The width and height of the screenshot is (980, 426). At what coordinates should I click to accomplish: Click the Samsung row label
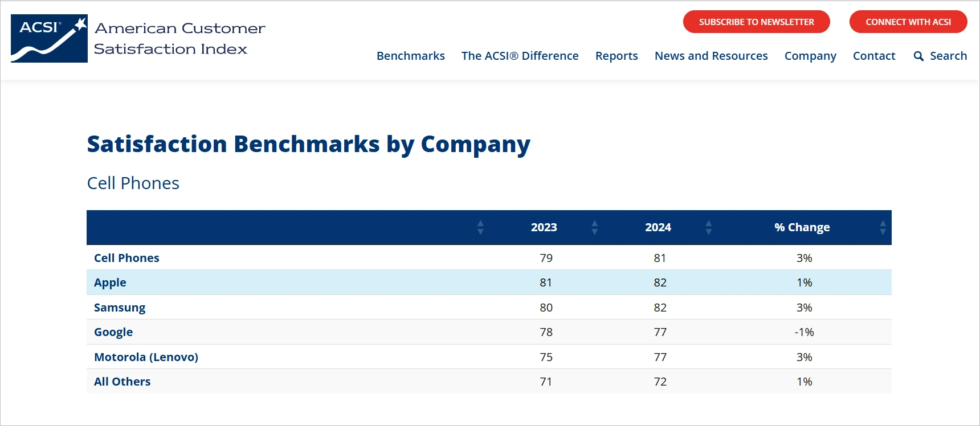tap(120, 308)
